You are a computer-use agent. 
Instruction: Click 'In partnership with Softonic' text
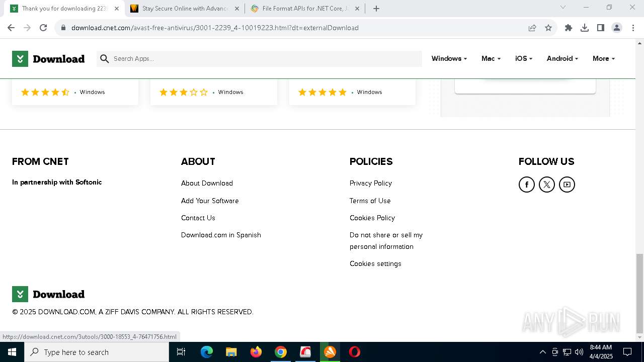57,182
